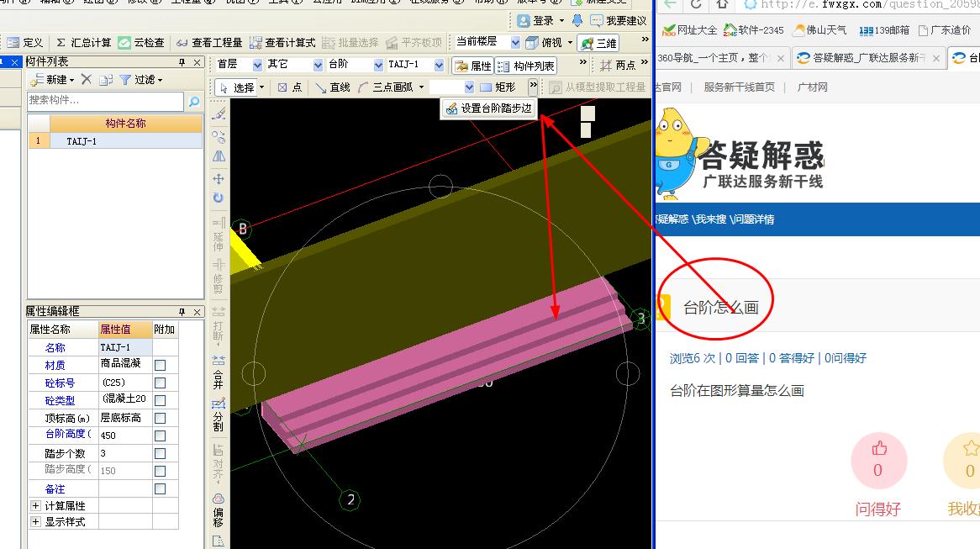This screenshot has width=980, height=549.
Task: Select the TAIJ-1 row in component list
Action: (115, 141)
